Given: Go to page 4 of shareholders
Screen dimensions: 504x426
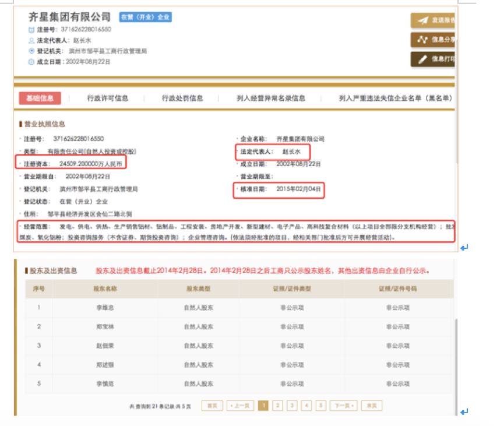Looking at the screenshot, I should [x=306, y=406].
